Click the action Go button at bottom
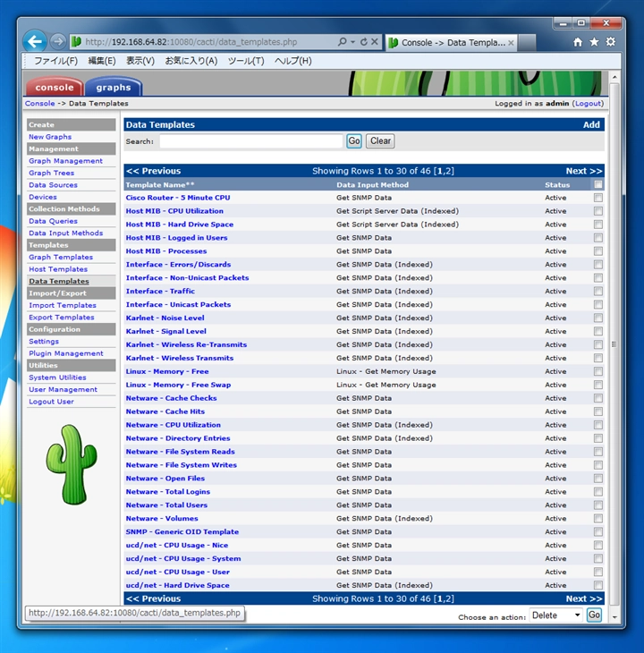 click(594, 615)
